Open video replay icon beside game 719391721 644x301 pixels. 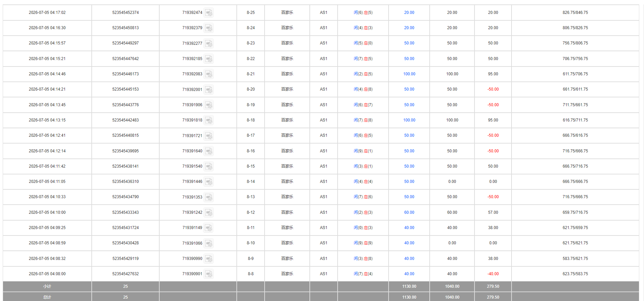coord(209,136)
